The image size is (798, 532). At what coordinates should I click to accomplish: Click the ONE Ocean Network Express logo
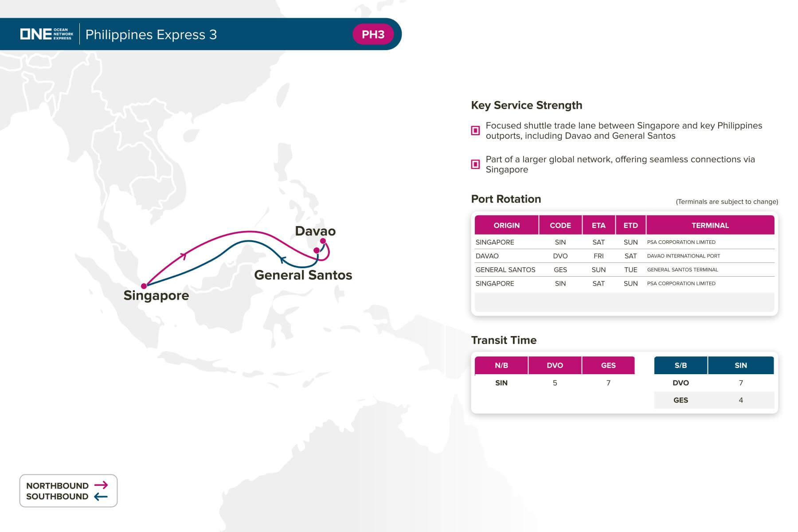(x=47, y=34)
